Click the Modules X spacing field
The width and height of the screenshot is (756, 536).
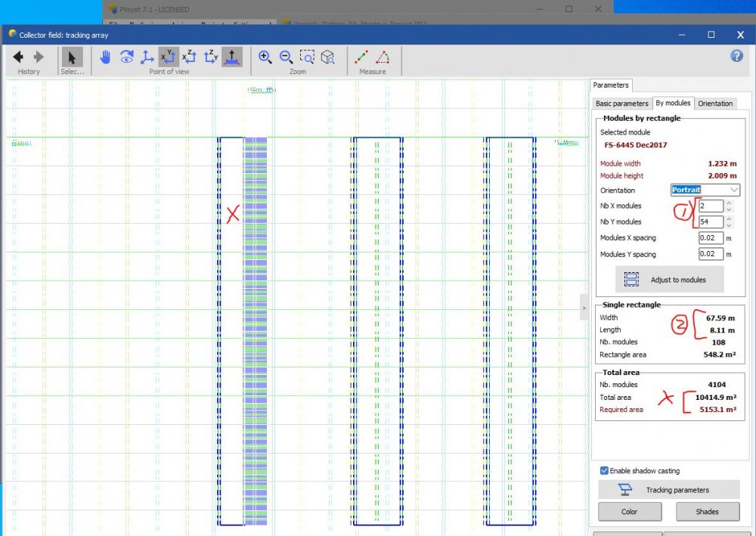pyautogui.click(x=711, y=238)
